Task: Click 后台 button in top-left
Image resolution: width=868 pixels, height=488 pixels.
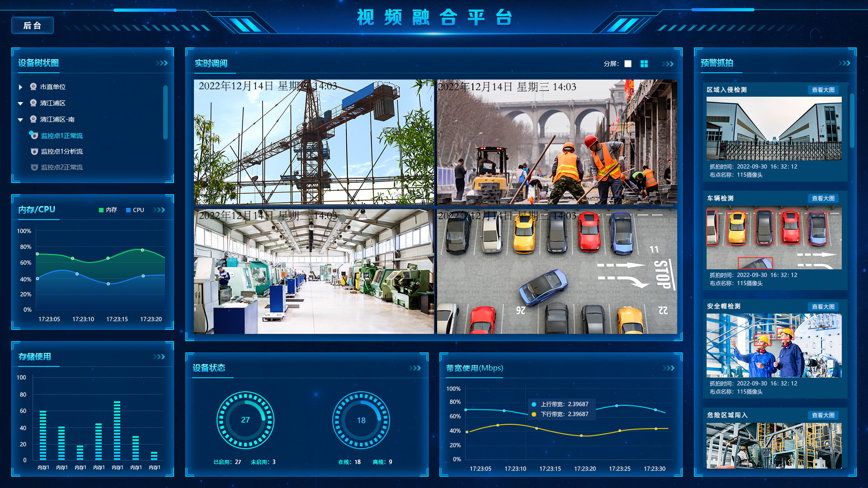Action: 34,25
